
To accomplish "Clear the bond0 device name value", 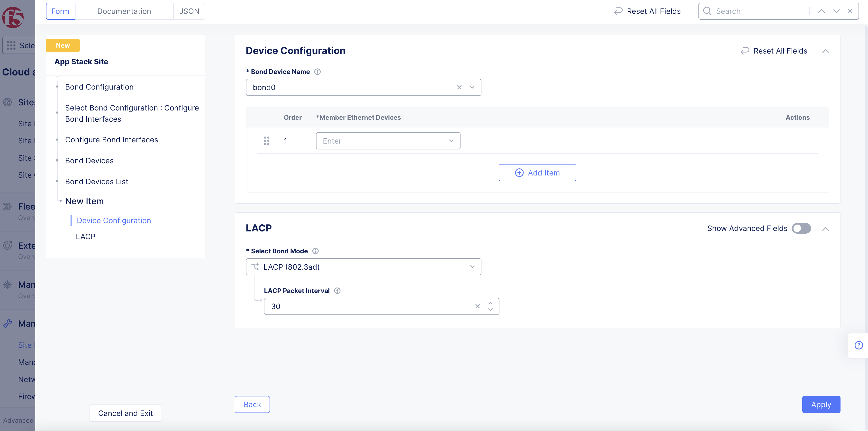I will click(x=459, y=87).
